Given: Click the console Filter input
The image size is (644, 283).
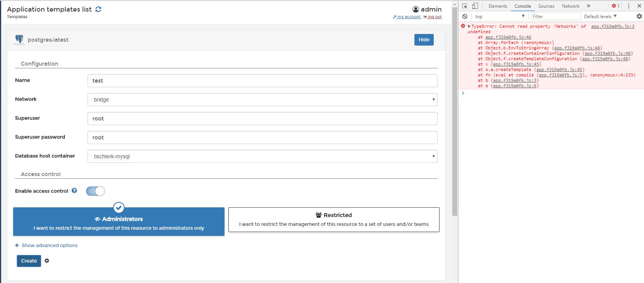Looking at the screenshot, I should 556,16.
